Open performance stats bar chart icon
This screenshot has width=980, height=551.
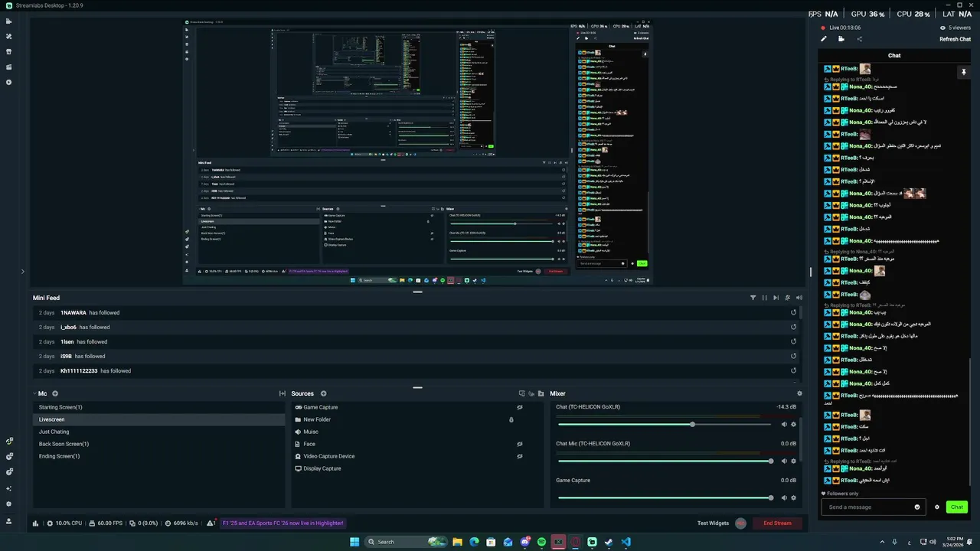point(36,523)
